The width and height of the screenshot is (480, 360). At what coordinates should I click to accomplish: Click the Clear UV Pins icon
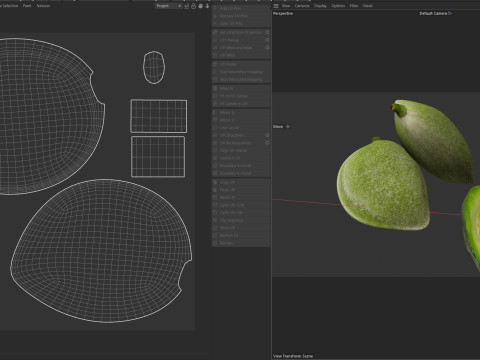pos(215,24)
